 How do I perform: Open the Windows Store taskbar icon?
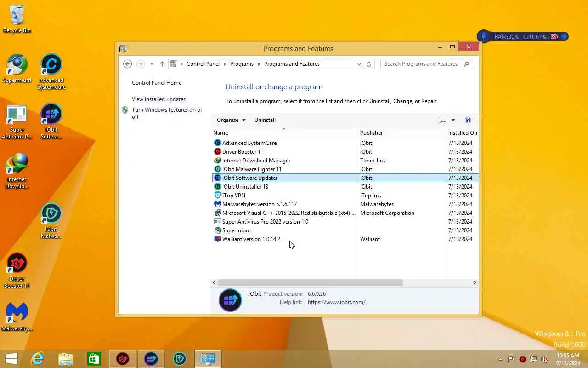pyautogui.click(x=94, y=359)
